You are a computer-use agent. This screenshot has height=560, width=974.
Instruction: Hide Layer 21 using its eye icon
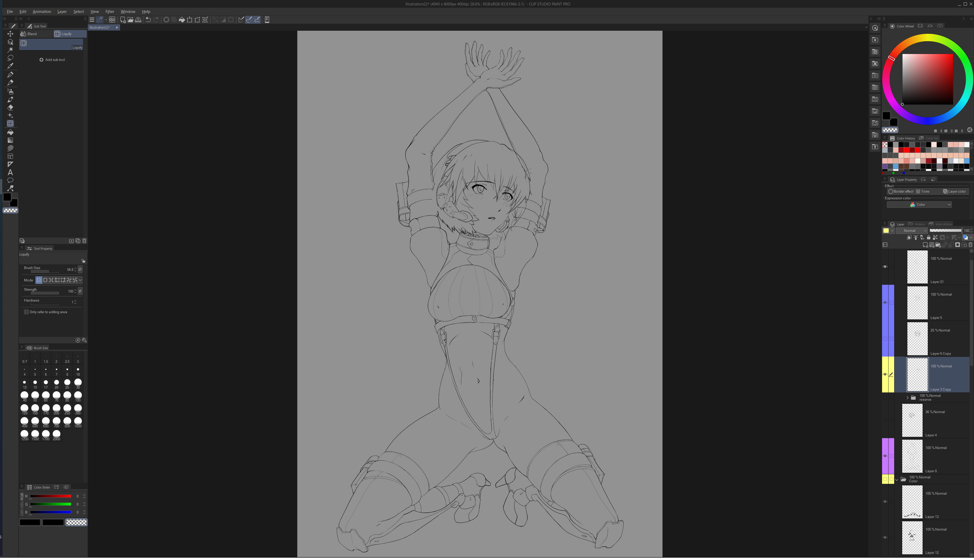pos(885,266)
